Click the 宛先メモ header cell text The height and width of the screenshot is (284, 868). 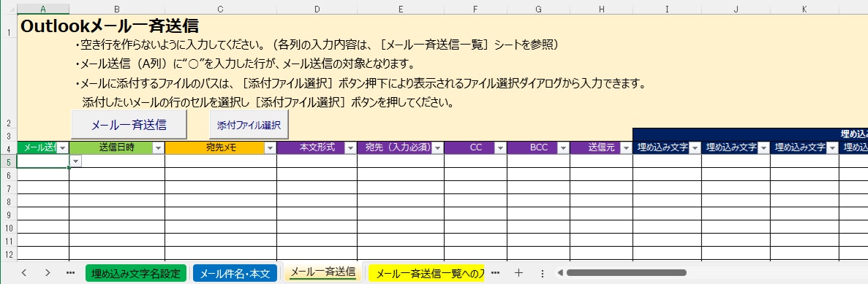220,148
